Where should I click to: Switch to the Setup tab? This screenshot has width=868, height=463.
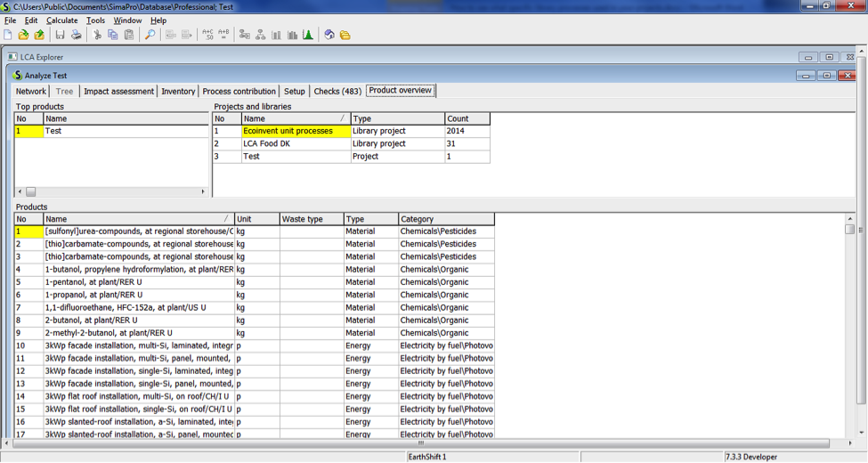pos(295,92)
